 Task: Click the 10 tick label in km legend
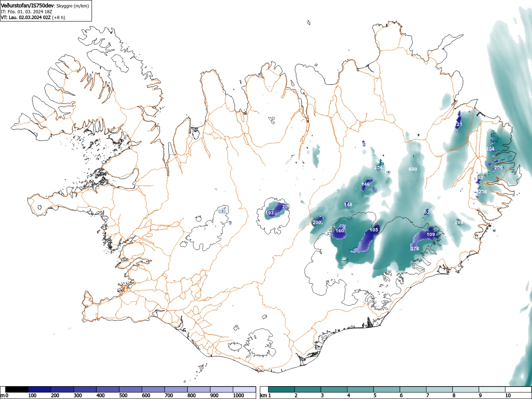(507, 396)
